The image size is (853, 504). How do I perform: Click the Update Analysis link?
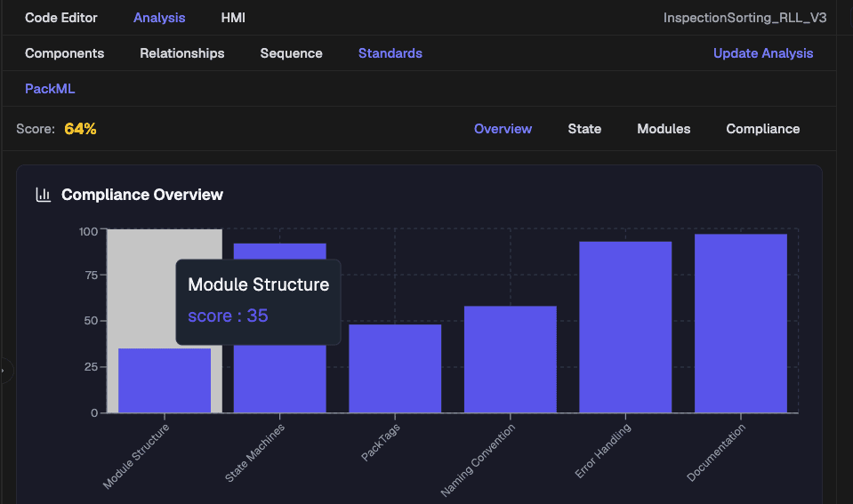pos(763,53)
